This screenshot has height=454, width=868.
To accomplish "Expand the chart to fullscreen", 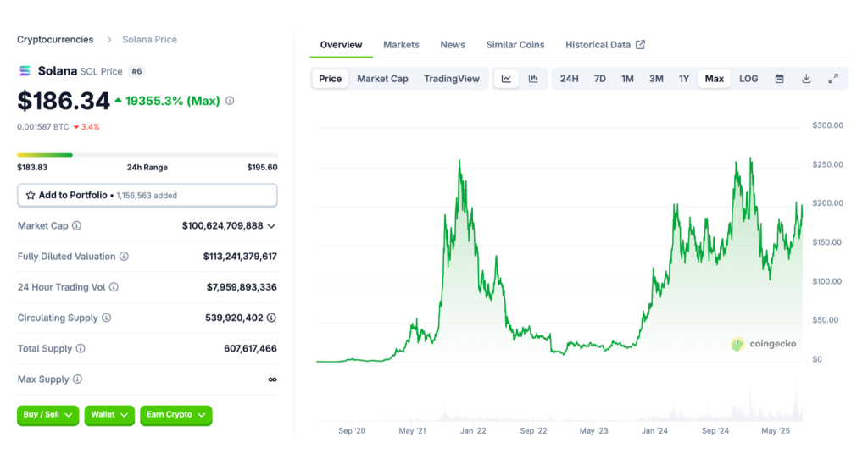I will tap(833, 79).
